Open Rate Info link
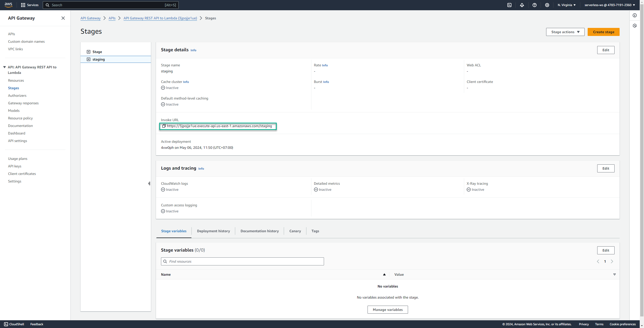The image size is (644, 328). (325, 65)
